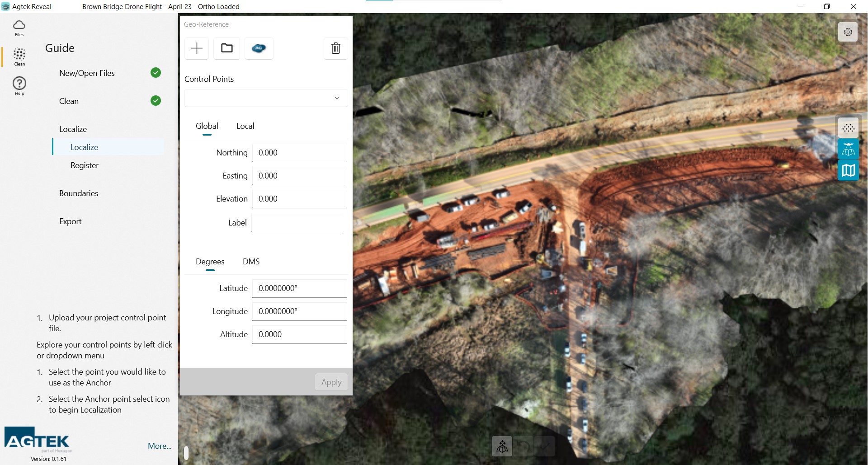Expand the Control Points dropdown
868x465 pixels.
[x=337, y=98]
